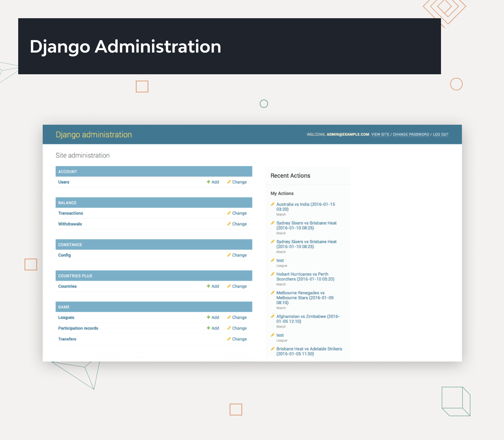Log out using the header link
The image size is (504, 440).
441,135
